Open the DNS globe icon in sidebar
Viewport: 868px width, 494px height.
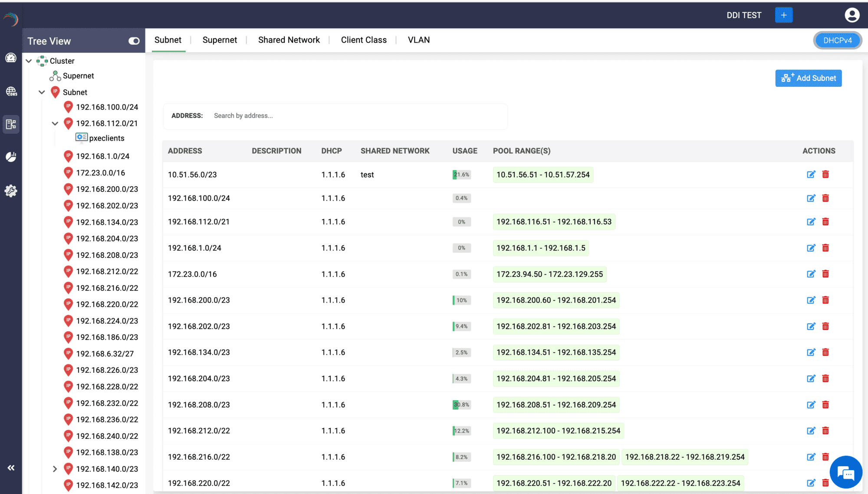[x=11, y=91]
